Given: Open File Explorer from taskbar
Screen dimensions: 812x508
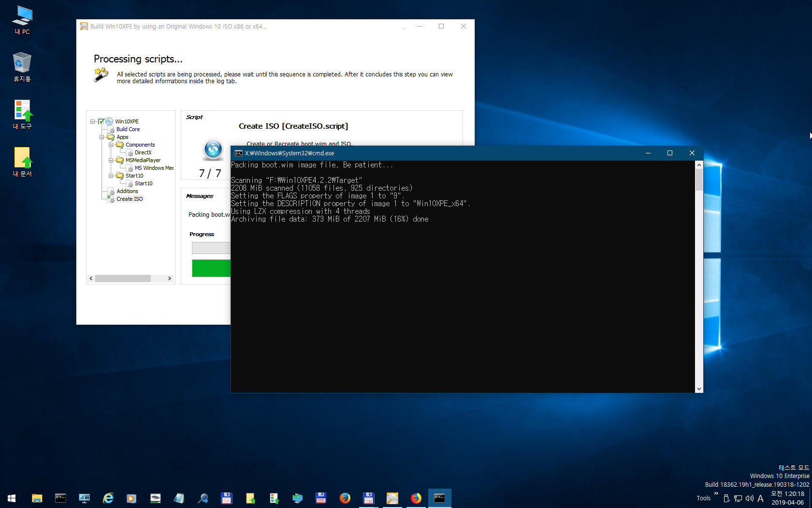Looking at the screenshot, I should tap(37, 498).
